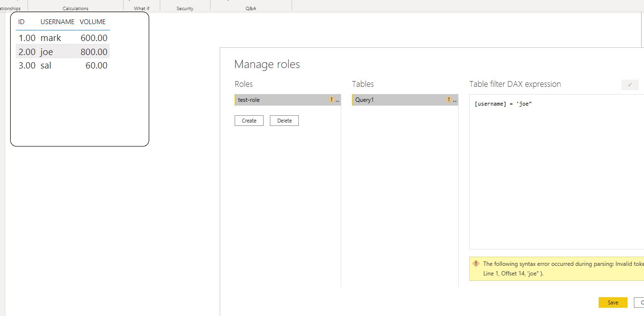Viewport: 644px width, 316px height.
Task: Click the ID value 3.00
Action: [27, 66]
